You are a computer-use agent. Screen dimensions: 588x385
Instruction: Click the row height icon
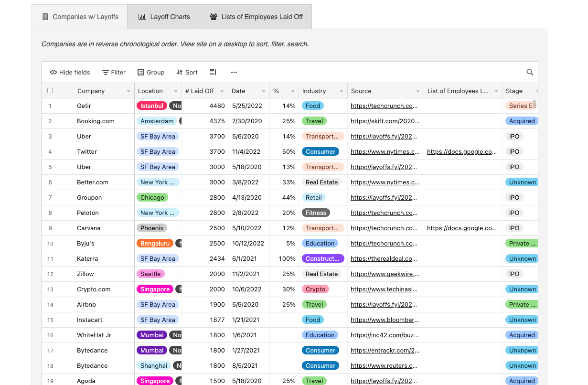click(x=213, y=72)
